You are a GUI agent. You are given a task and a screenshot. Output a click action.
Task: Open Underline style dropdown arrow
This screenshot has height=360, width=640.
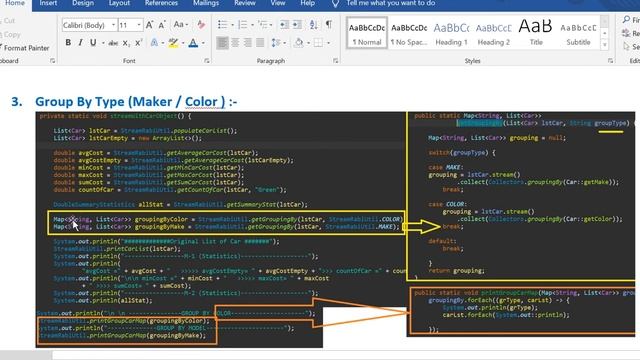pyautogui.click(x=103, y=43)
